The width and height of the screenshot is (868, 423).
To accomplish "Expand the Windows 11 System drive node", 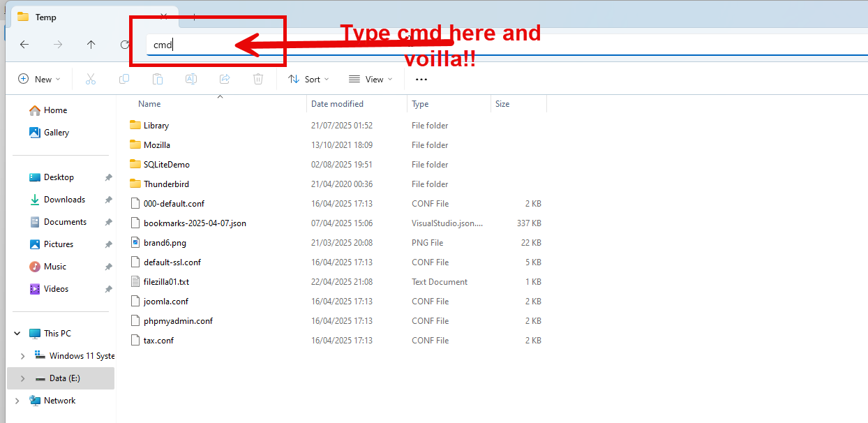I will coord(23,356).
